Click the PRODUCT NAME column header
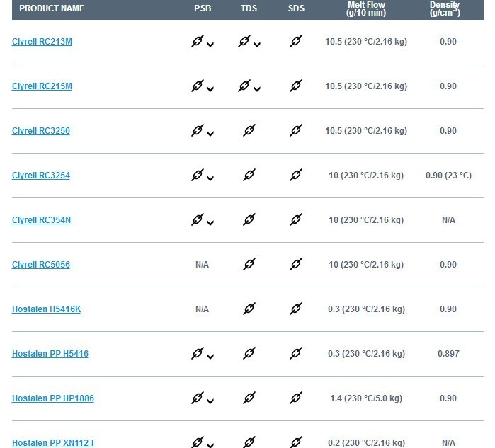Screen dimensions: 495x448 click(52, 8)
